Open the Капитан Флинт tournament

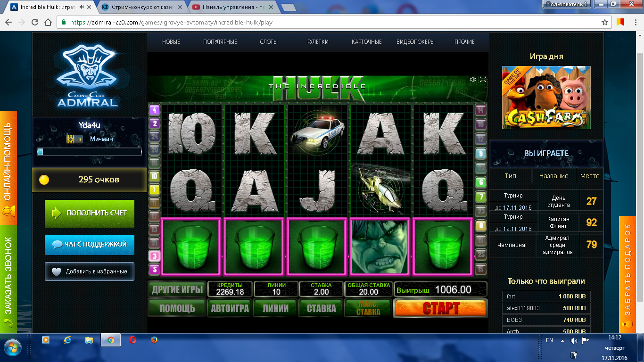tap(559, 222)
